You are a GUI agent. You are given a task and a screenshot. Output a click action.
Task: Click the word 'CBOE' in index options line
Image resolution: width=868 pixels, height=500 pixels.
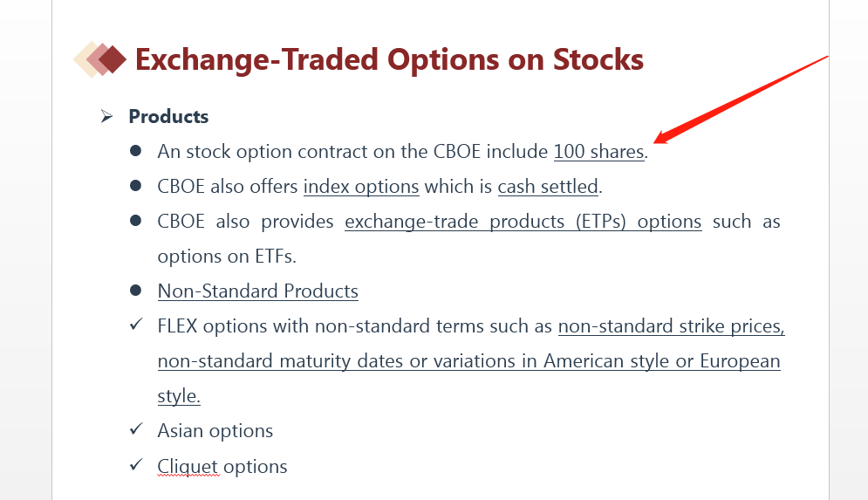pos(181,186)
